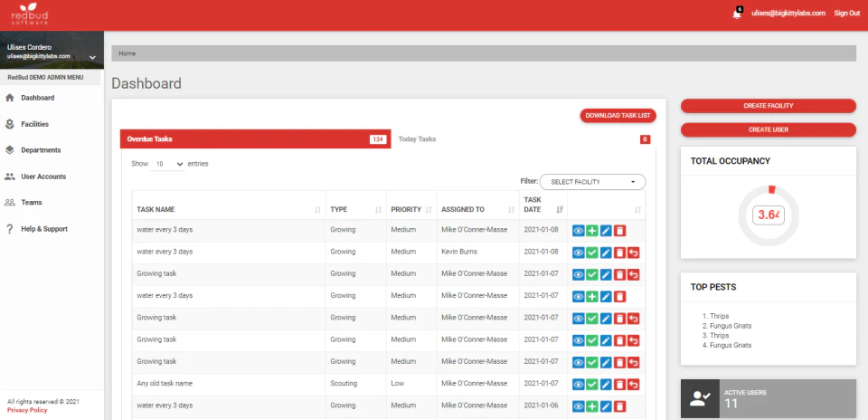Screen dimensions: 868x420
Task: Open the Privacy Policy link
Action: point(27,410)
